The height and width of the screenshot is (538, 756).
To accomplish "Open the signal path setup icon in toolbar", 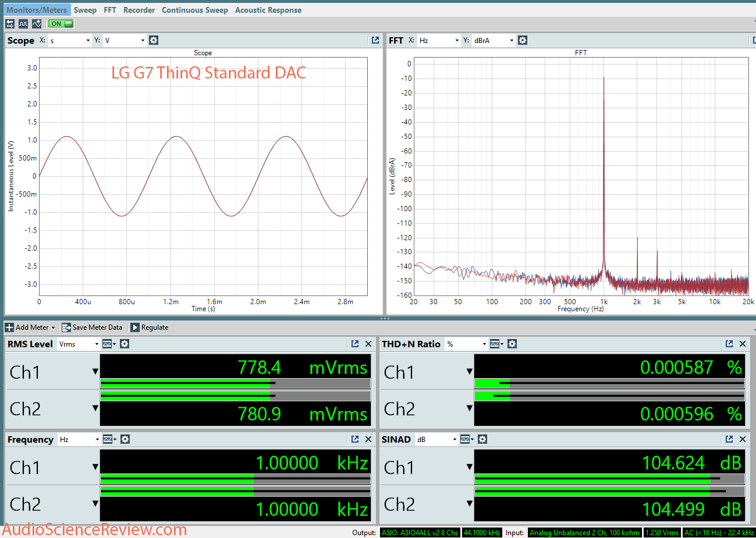I will click(x=10, y=24).
